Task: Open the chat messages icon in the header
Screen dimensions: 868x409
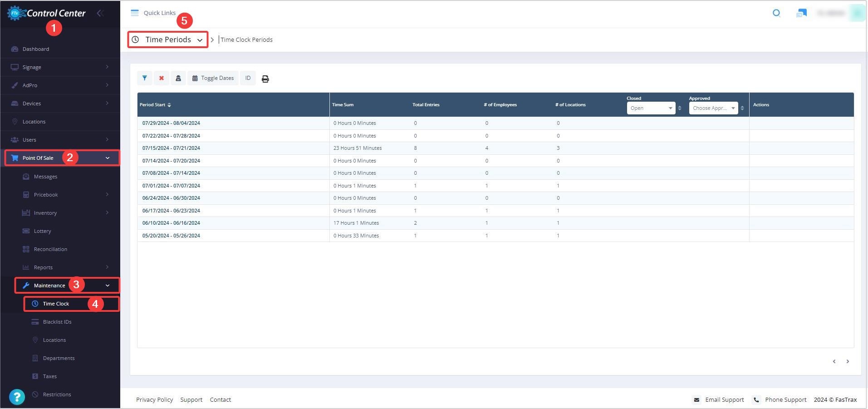Action: pos(801,13)
